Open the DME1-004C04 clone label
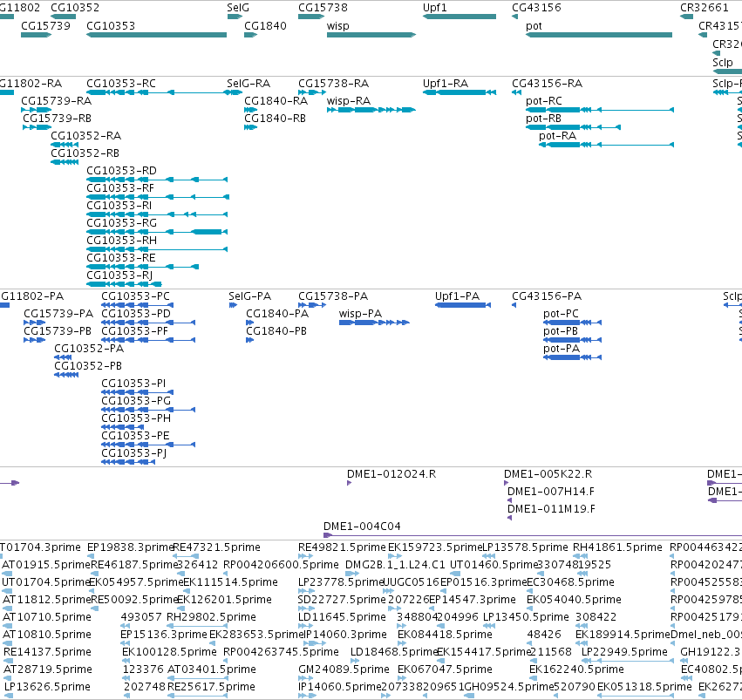This screenshot has height=700, width=742. tap(362, 527)
